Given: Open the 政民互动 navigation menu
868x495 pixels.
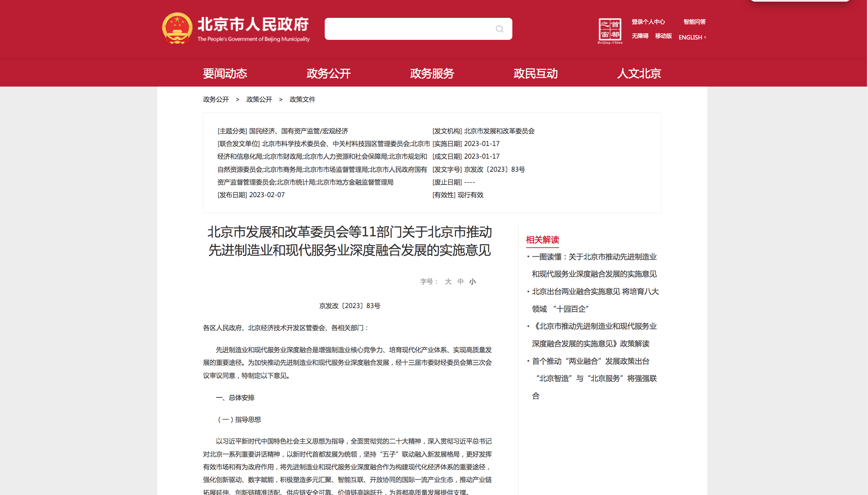Looking at the screenshot, I should click(x=535, y=74).
